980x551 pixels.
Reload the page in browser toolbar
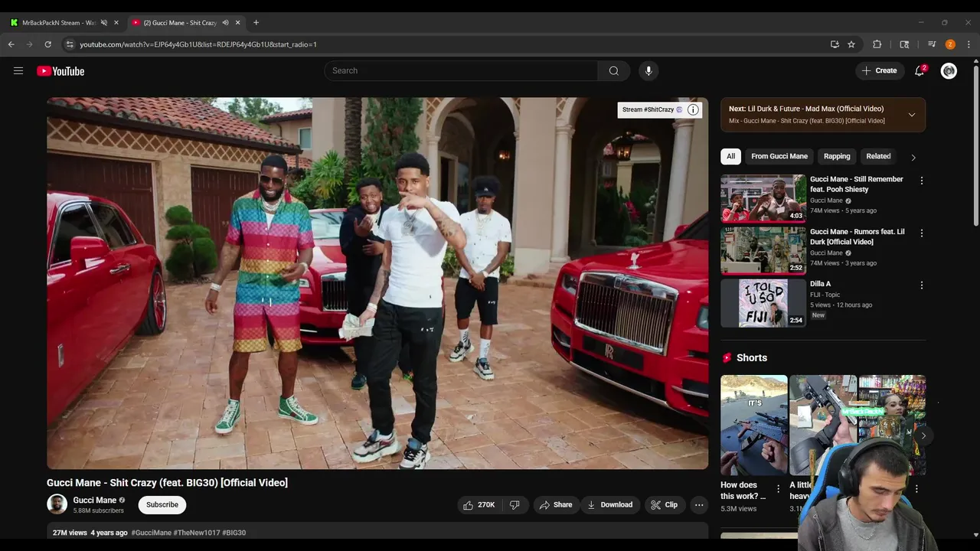click(x=47, y=44)
